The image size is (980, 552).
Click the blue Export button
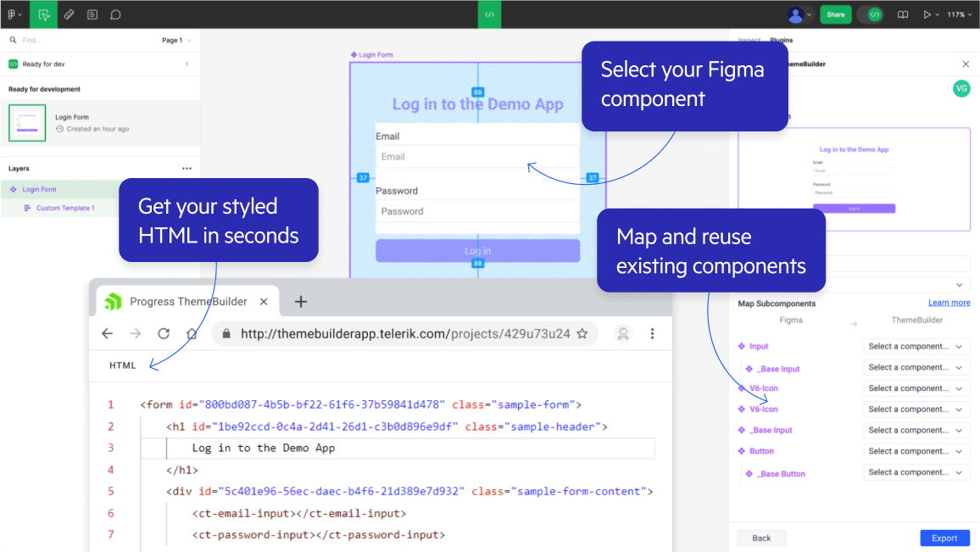pos(944,538)
